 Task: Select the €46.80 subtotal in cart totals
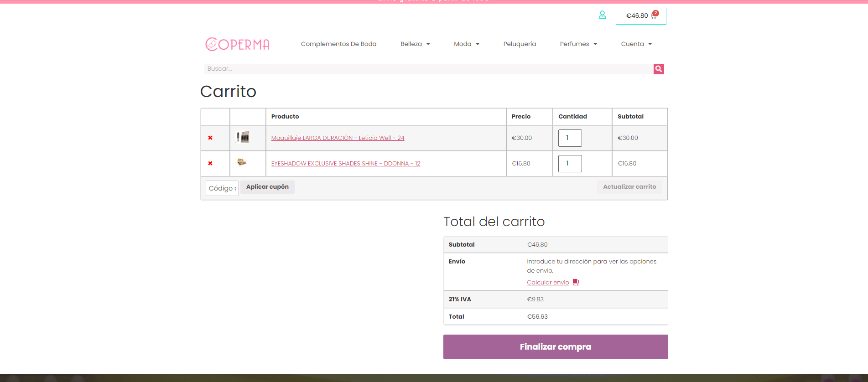click(537, 245)
